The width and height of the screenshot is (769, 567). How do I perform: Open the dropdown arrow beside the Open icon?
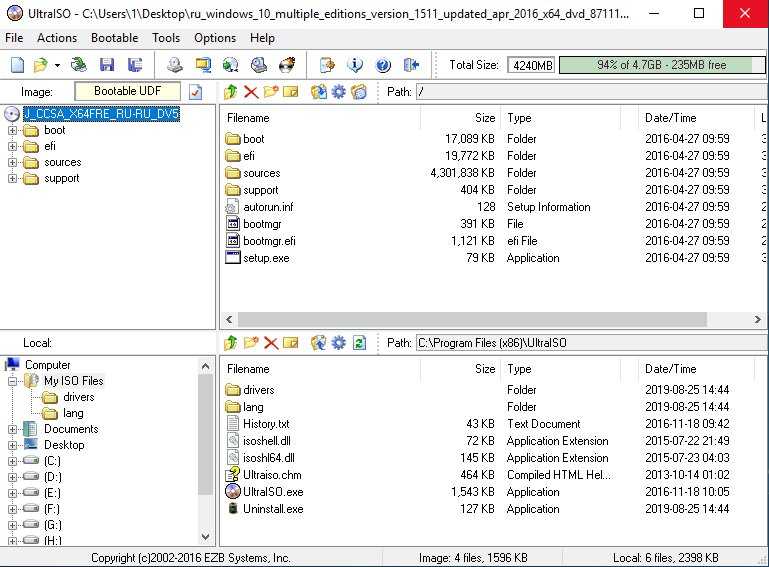click(x=57, y=65)
